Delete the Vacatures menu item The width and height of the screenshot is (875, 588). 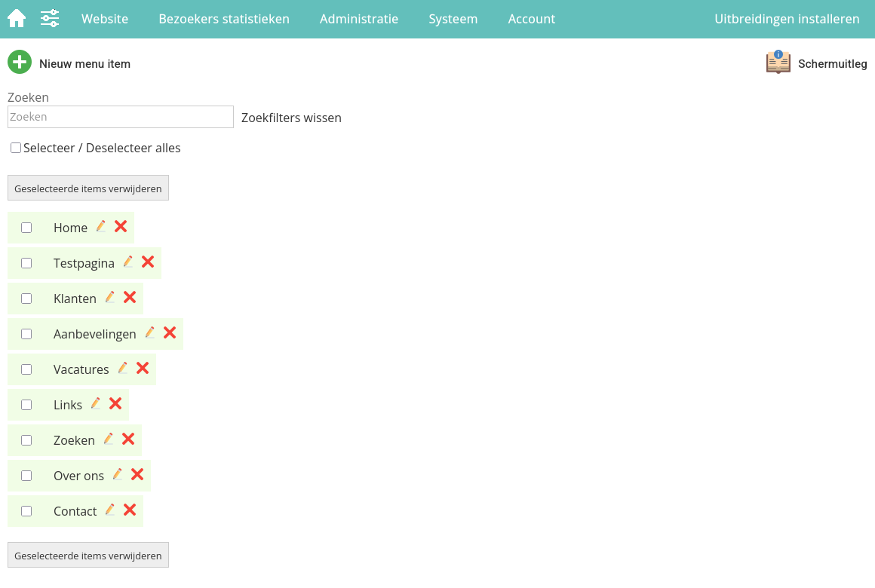[x=143, y=368]
